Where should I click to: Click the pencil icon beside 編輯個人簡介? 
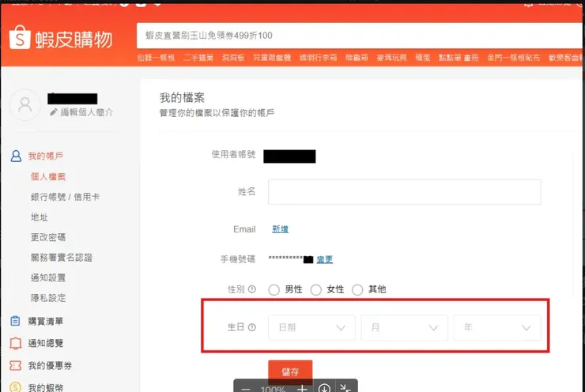pos(54,112)
